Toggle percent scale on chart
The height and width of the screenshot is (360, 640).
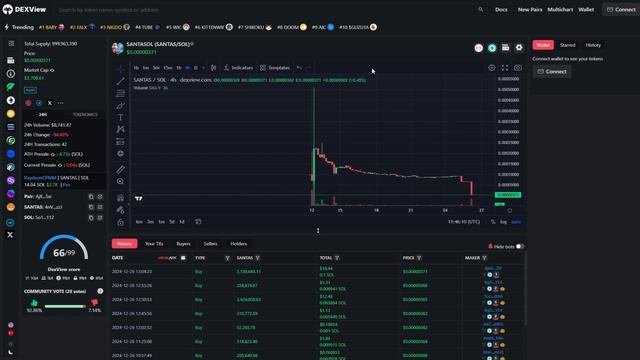(x=493, y=222)
